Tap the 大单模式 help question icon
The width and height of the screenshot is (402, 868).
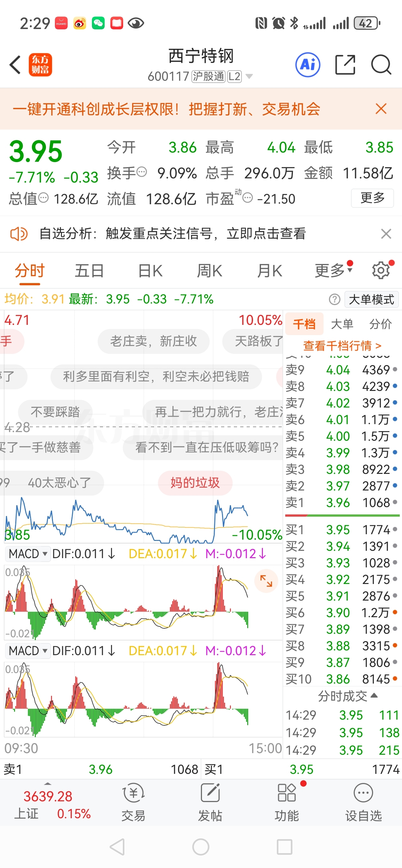[334, 299]
